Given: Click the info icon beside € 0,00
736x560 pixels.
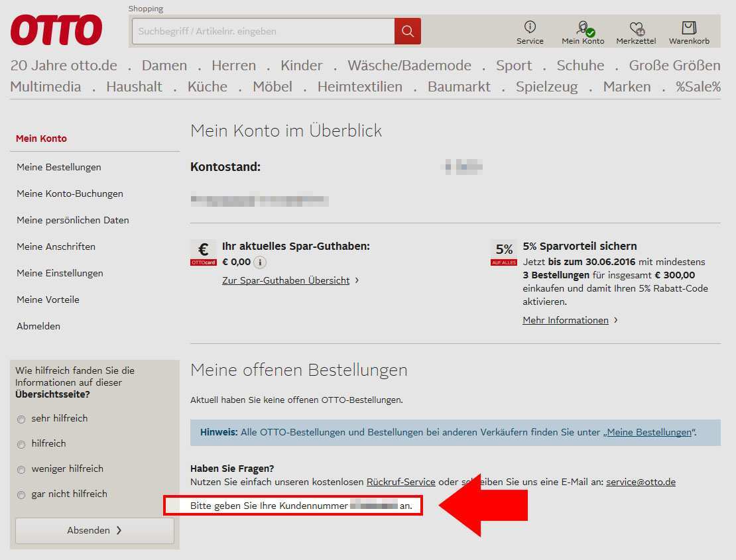Looking at the screenshot, I should click(261, 262).
